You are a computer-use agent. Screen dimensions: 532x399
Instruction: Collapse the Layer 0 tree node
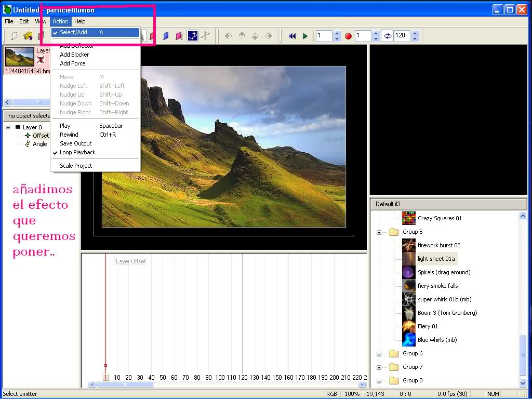[x=8, y=128]
